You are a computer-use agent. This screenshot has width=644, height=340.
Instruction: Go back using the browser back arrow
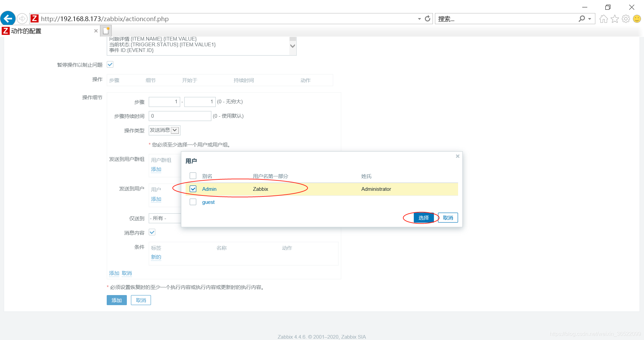(x=8, y=18)
